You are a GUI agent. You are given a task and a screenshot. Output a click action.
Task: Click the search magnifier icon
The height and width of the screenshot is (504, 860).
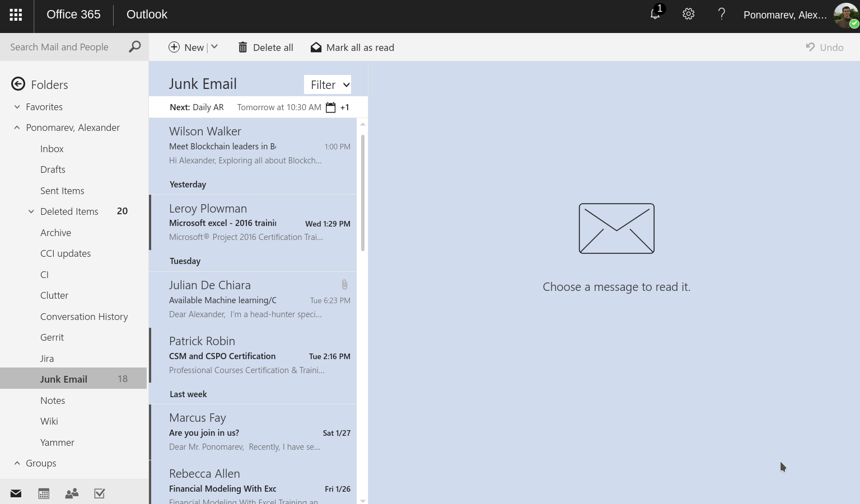134,47
